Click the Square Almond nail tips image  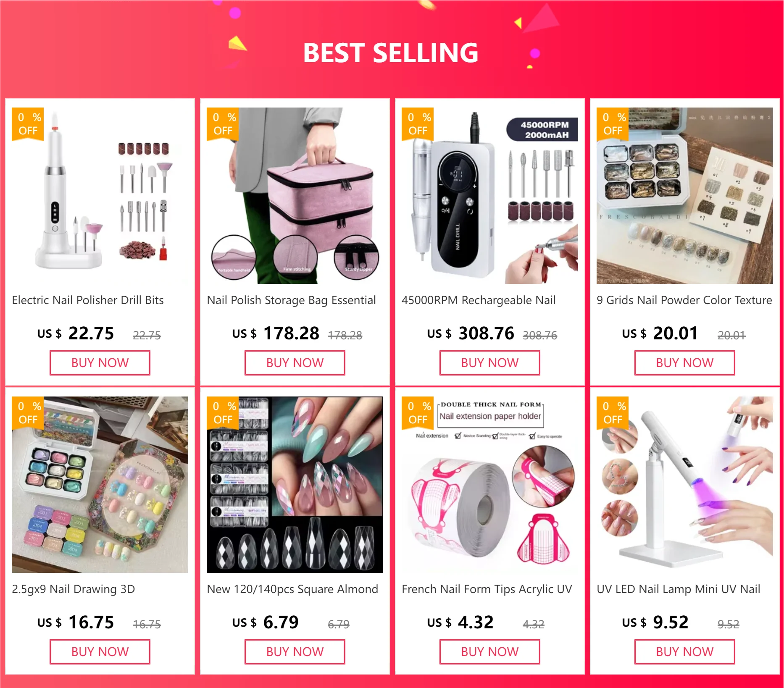295,485
